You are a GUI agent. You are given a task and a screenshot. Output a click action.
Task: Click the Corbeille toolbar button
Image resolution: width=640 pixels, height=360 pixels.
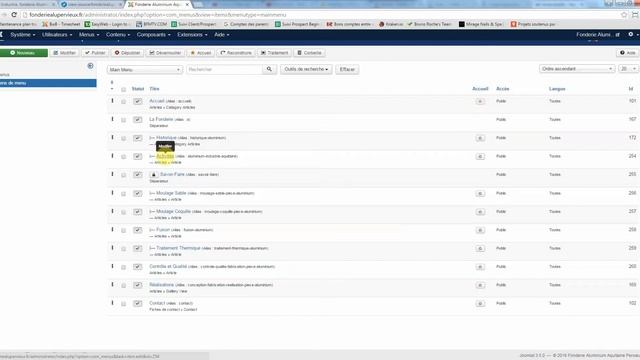(309, 53)
